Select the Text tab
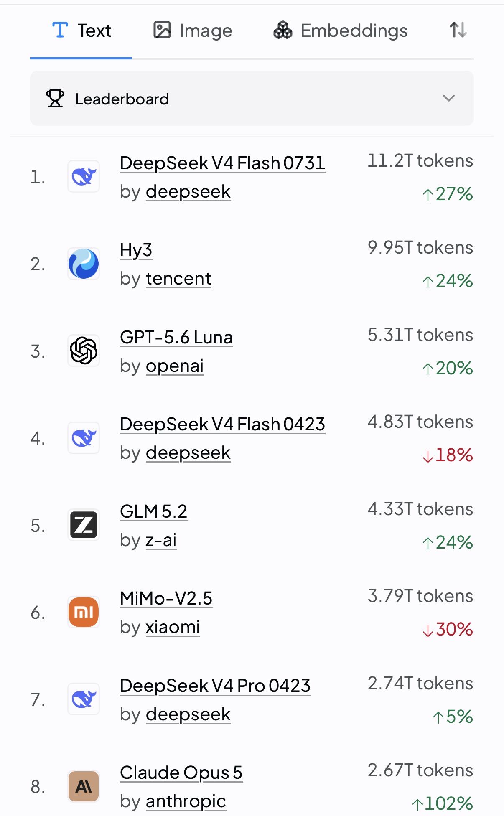This screenshot has width=504, height=816. tap(81, 31)
